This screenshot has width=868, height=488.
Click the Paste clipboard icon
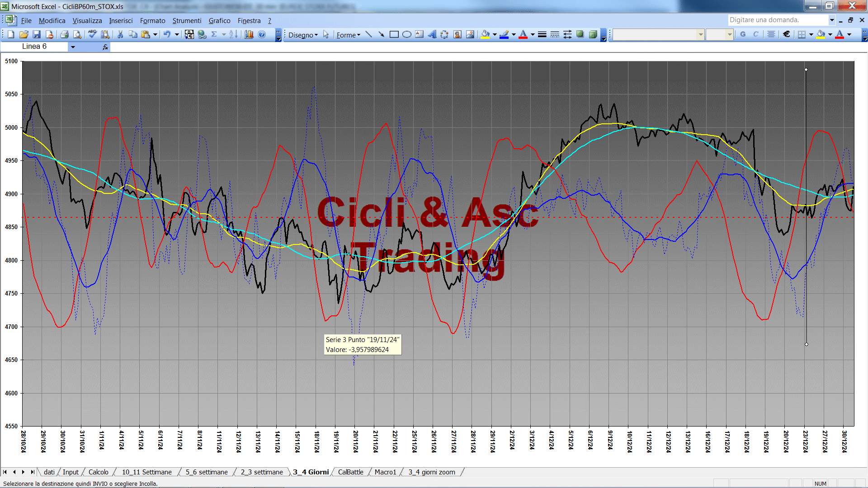[x=146, y=34]
